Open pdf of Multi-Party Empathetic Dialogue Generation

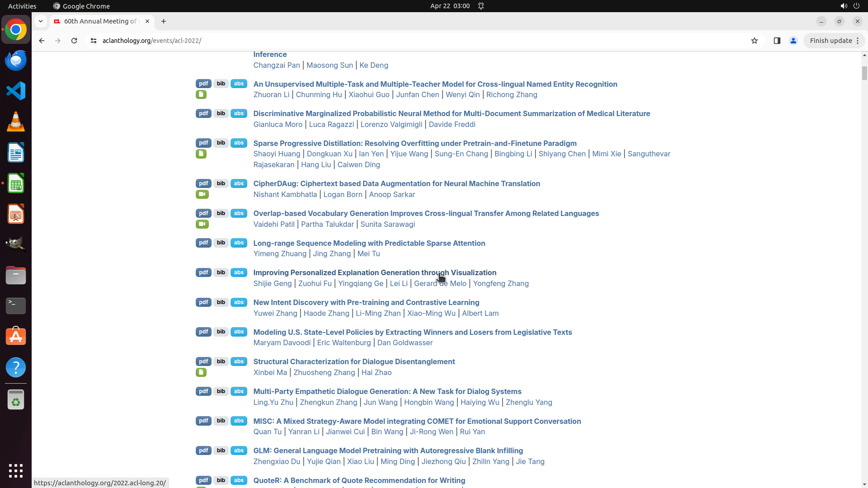click(x=203, y=391)
